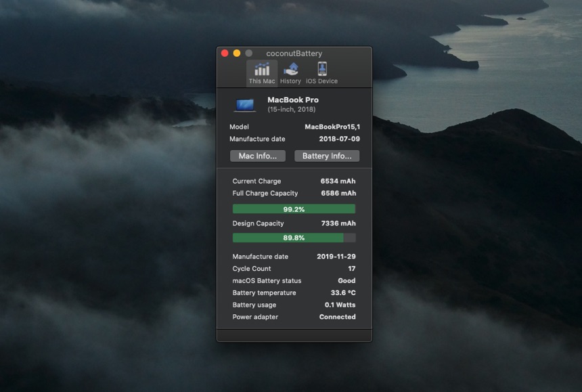This screenshot has width=582, height=392.
Task: Close the coconutBattery window
Action: 225,53
